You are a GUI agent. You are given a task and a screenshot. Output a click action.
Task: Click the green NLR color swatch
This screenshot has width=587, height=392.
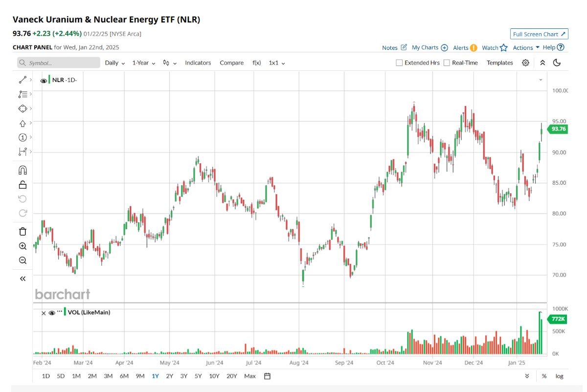pyautogui.click(x=49, y=80)
